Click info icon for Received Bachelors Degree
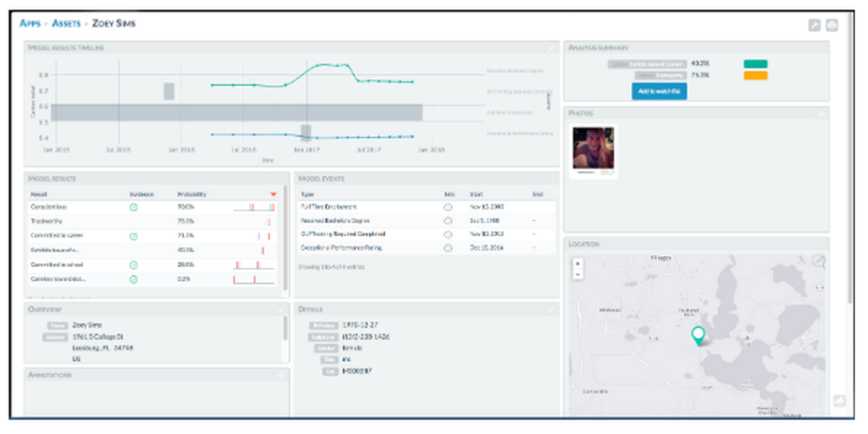This screenshot has width=868, height=434. (448, 220)
